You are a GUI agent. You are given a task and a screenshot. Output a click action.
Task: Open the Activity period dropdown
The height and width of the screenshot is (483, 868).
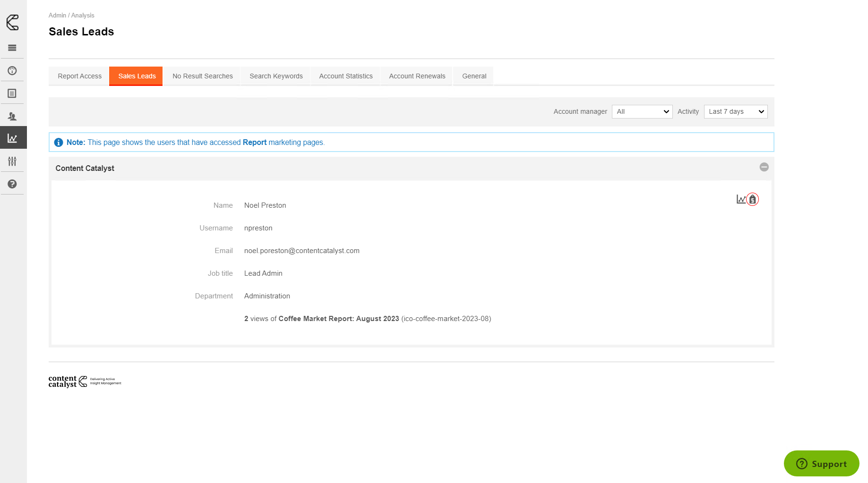click(735, 112)
